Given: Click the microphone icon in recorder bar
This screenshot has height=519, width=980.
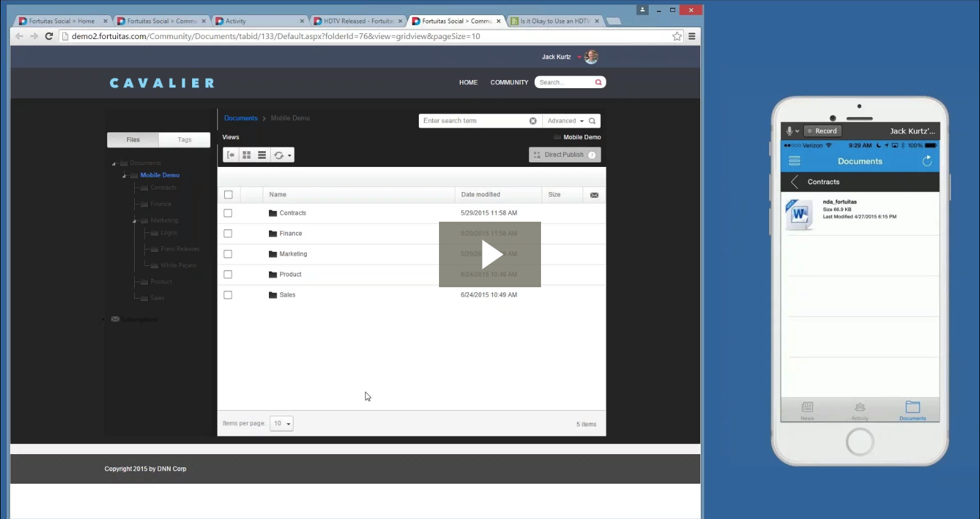Looking at the screenshot, I should click(x=789, y=131).
